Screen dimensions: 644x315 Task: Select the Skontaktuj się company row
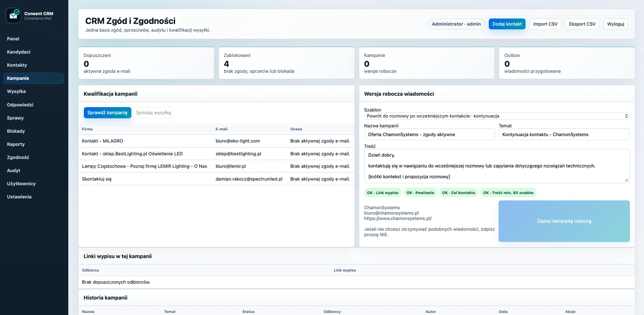click(x=216, y=179)
